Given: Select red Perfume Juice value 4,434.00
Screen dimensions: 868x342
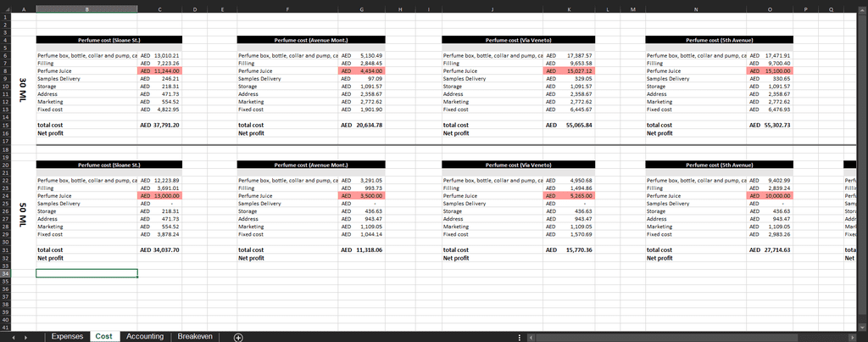Looking at the screenshot, I should (361, 71).
